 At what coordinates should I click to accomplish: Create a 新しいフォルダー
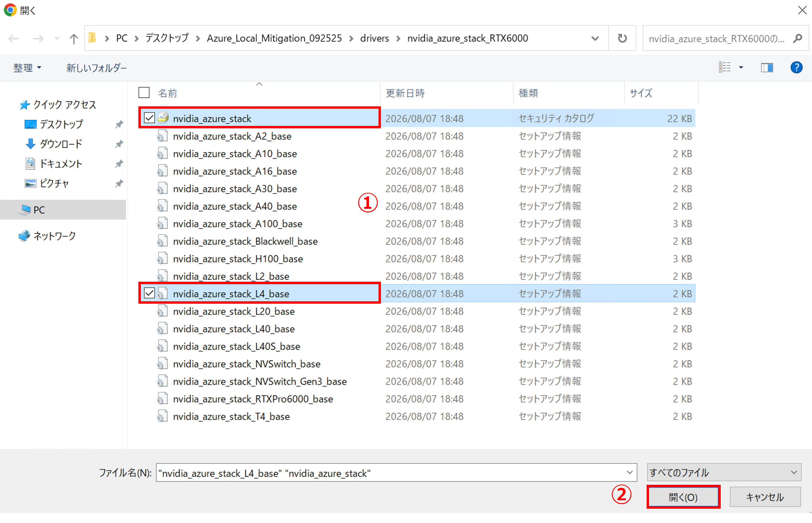click(96, 68)
